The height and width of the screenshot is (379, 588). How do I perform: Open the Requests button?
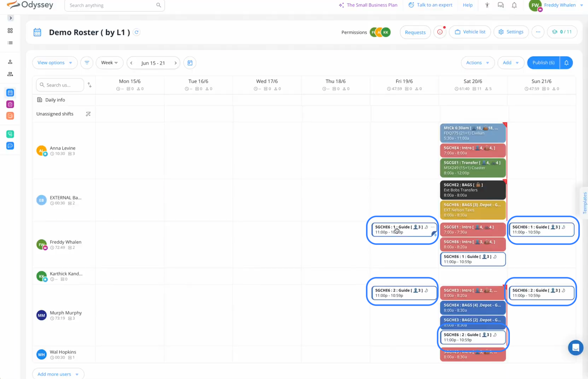tap(415, 32)
